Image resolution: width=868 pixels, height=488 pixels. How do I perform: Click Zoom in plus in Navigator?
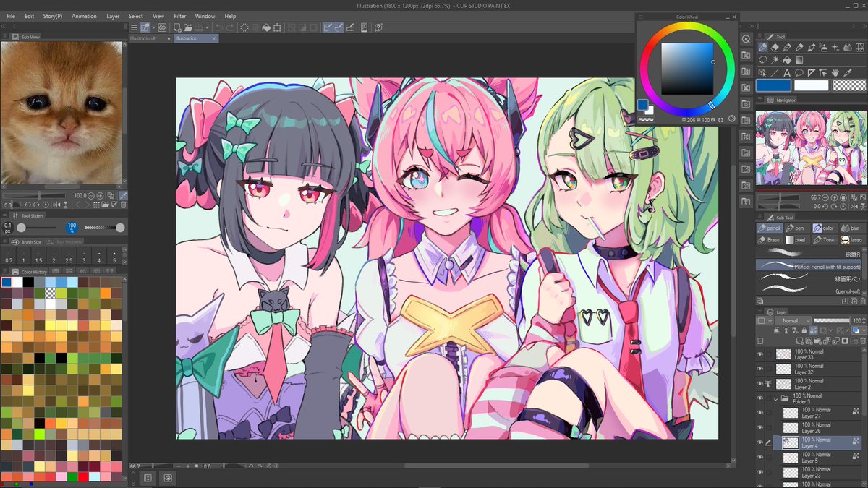(834, 197)
